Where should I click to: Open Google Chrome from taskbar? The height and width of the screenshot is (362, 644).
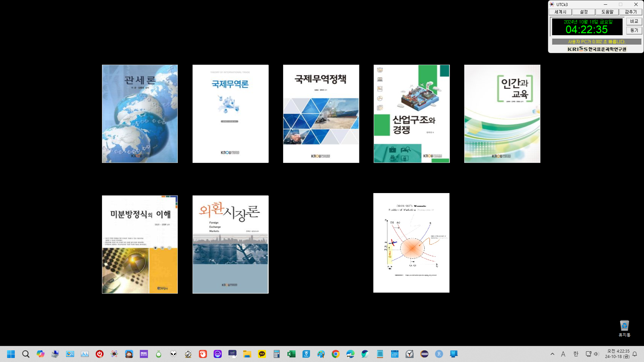click(335, 354)
